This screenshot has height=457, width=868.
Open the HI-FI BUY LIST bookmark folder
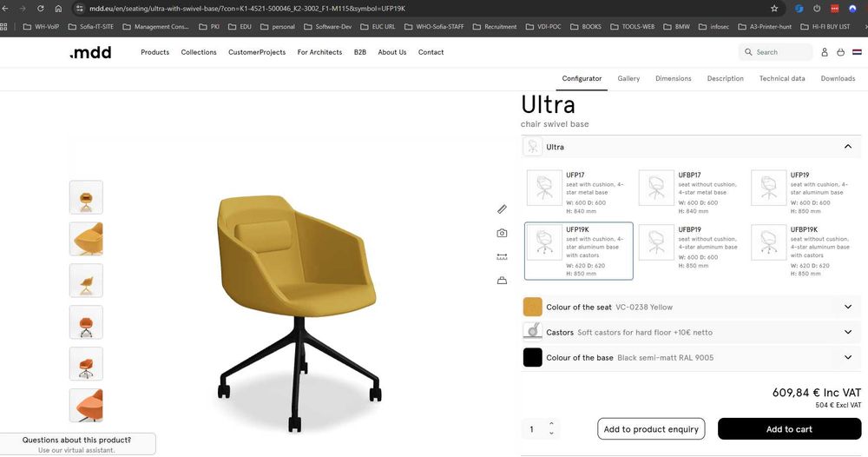(825, 27)
